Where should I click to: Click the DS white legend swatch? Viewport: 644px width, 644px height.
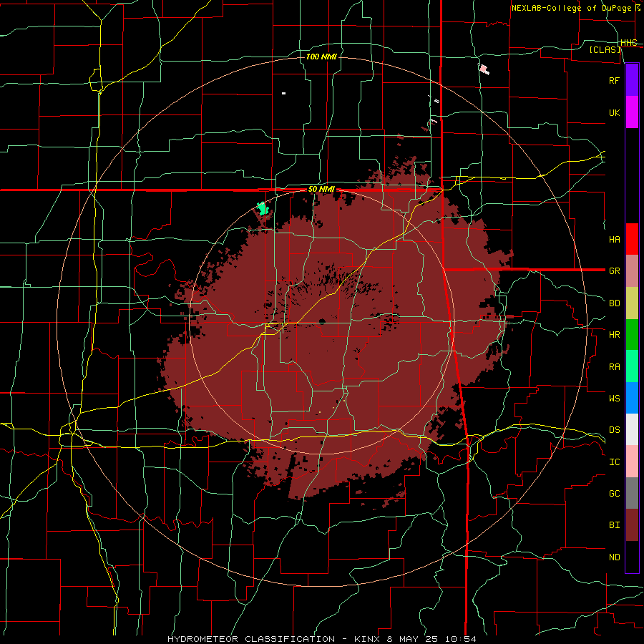coord(632,429)
